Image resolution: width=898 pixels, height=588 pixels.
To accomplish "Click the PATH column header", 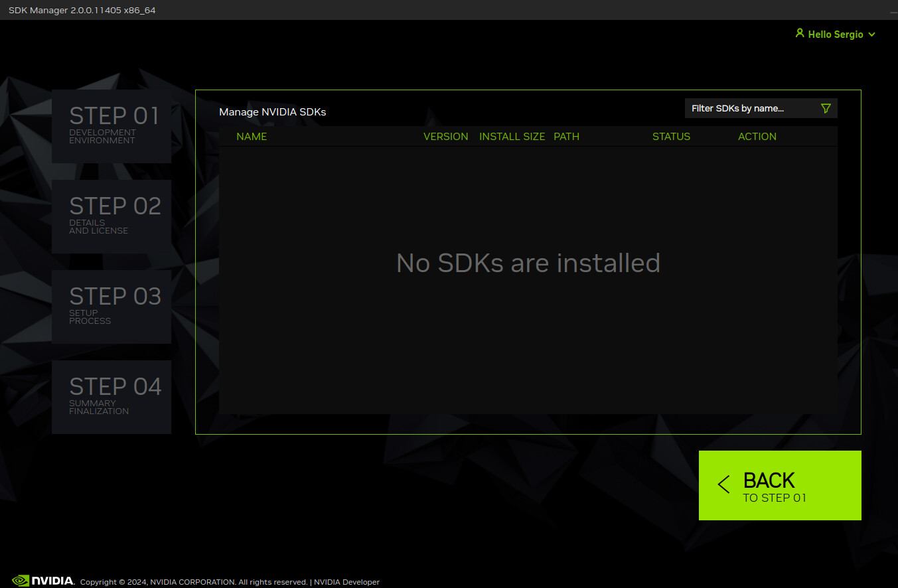I will coord(566,137).
